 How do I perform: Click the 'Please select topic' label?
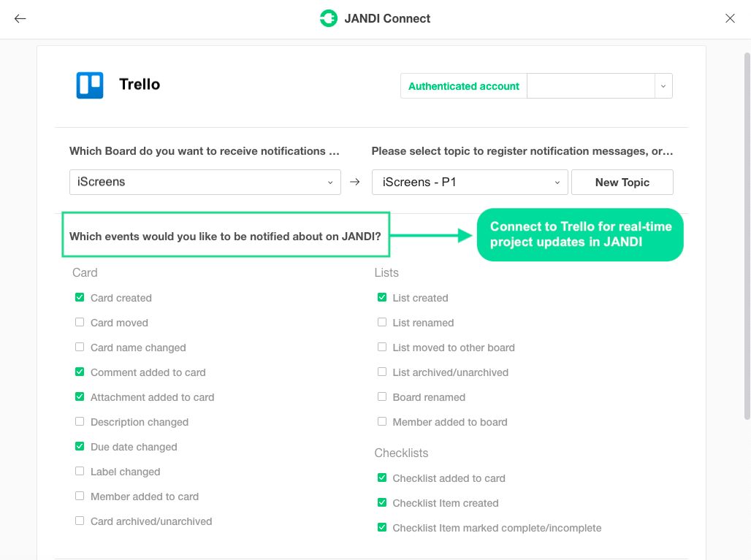(x=522, y=151)
